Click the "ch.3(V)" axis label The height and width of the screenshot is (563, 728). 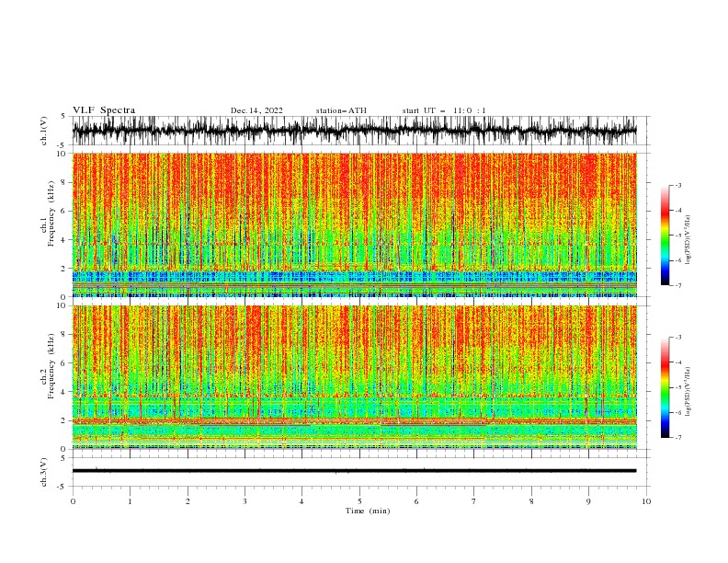point(44,472)
